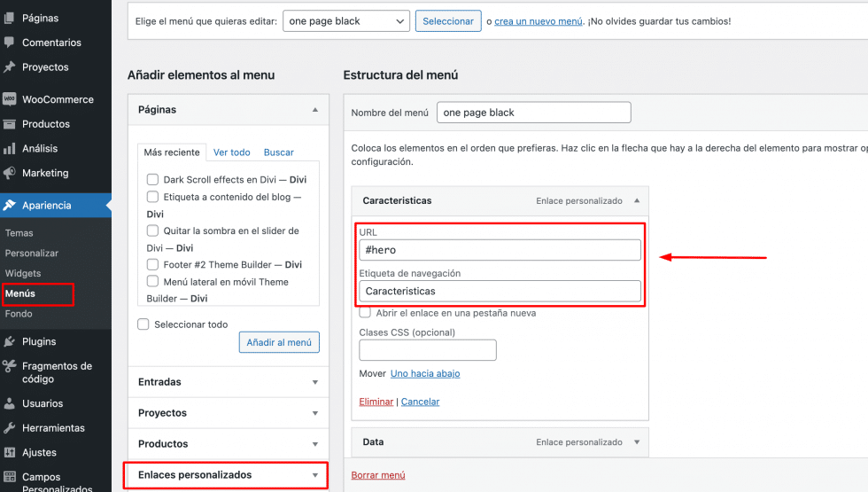Switch to the Buscar tab
This screenshot has width=868, height=492.
[279, 152]
